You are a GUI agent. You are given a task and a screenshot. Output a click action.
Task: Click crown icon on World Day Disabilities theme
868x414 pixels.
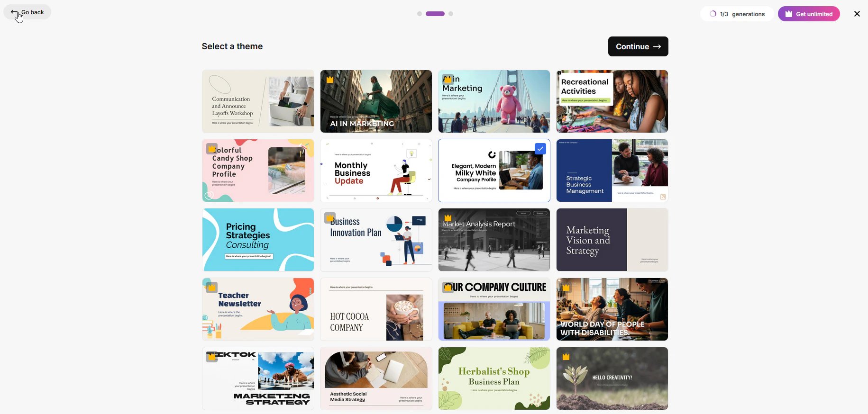click(566, 288)
